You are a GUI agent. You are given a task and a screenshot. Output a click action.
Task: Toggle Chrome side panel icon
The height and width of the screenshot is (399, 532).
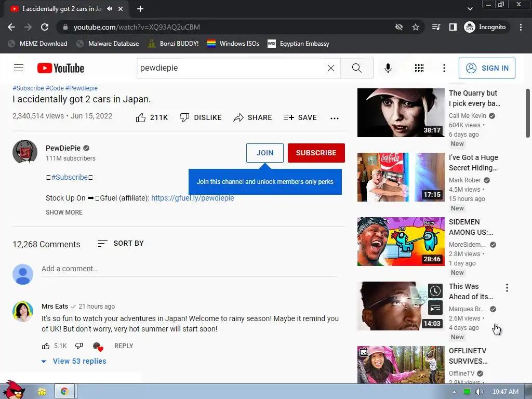(453, 27)
